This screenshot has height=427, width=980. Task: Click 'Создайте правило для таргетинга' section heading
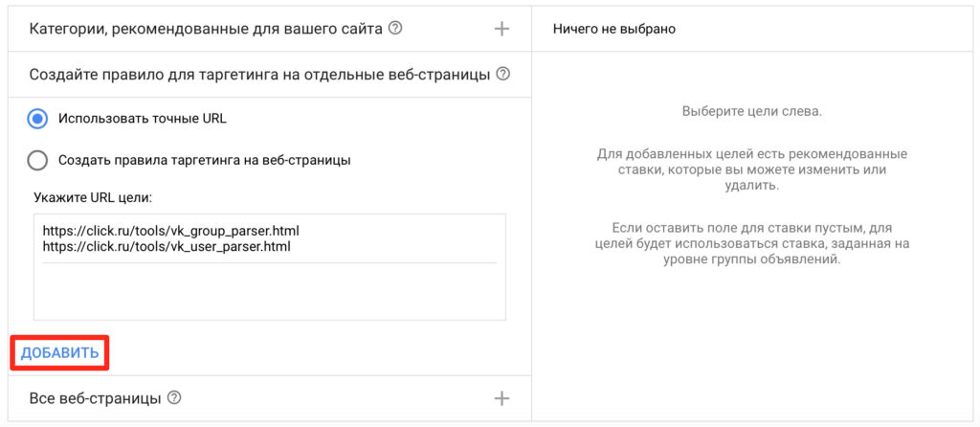259,74
